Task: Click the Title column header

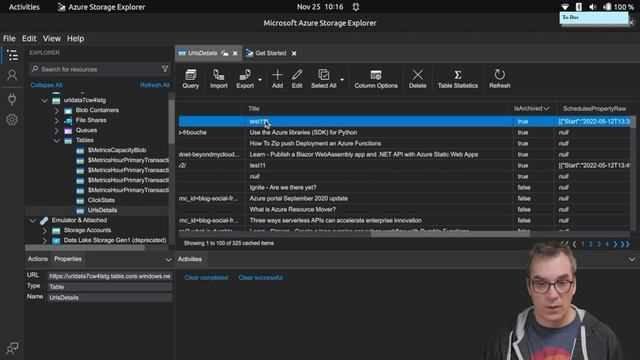Action: pos(254,109)
